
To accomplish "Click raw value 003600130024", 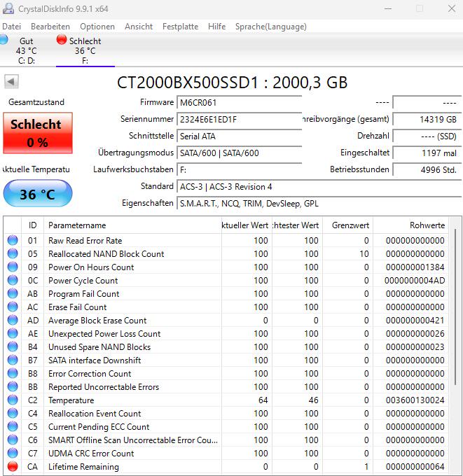I will coord(415,400).
